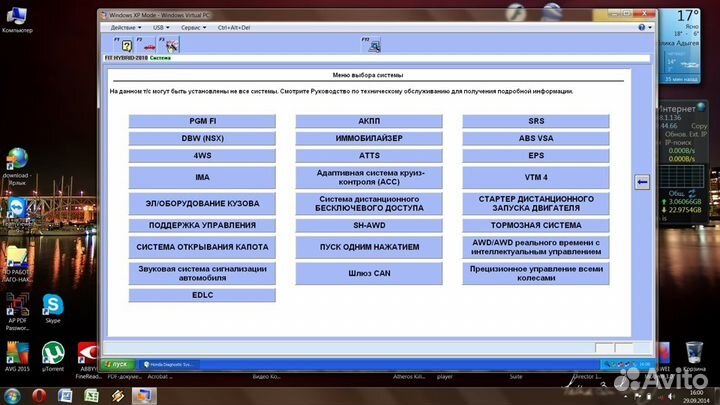The width and height of the screenshot is (720, 405).
Task: Click the Virtual PC taskbar icon
Action: coord(144,395)
